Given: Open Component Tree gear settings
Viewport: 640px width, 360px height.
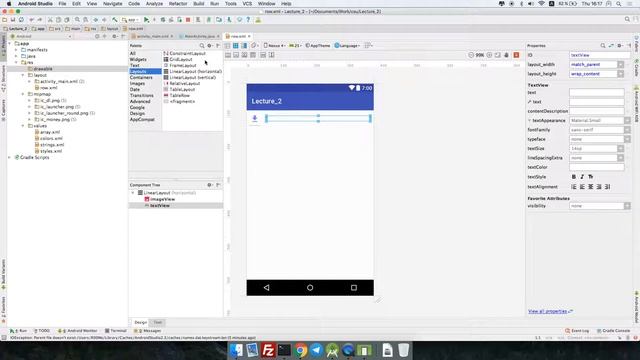Looking at the screenshot, I should pyautogui.click(x=209, y=185).
